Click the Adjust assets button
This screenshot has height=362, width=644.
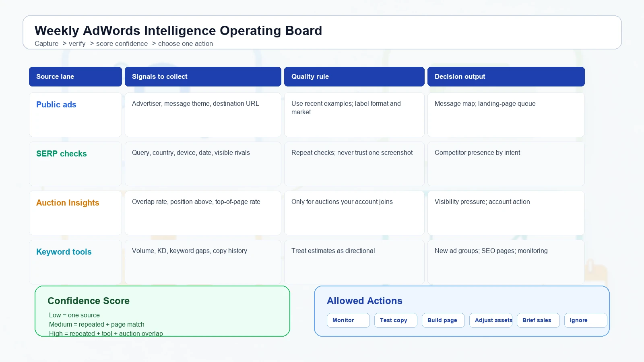pos(491,320)
